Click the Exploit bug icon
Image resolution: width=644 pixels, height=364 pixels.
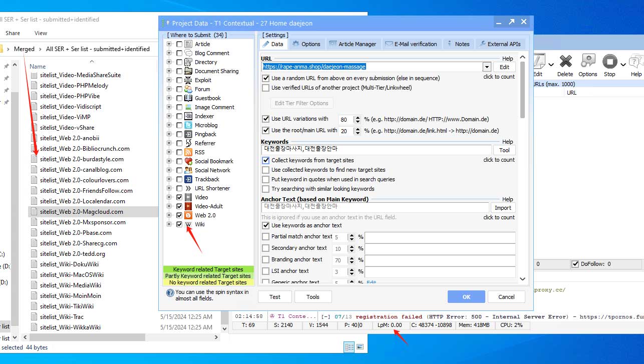[188, 80]
